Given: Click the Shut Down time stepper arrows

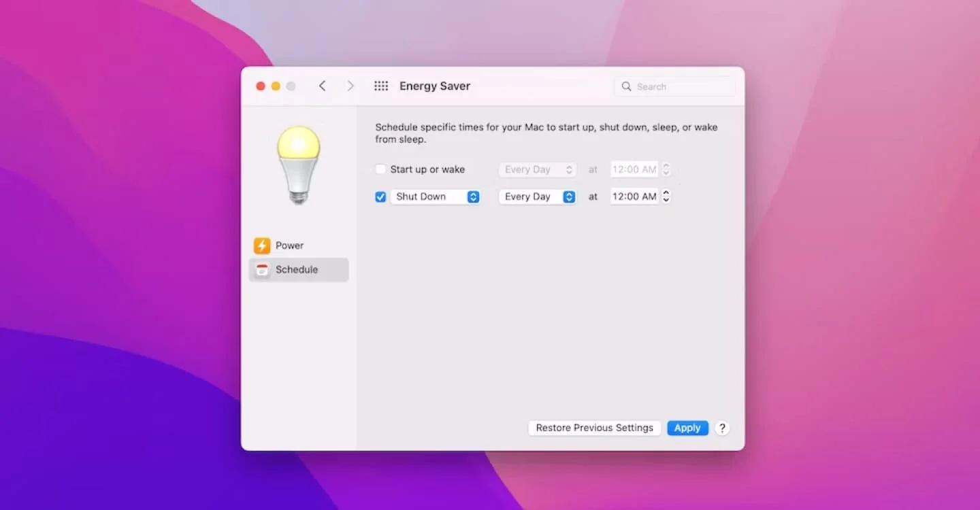Looking at the screenshot, I should [x=666, y=197].
